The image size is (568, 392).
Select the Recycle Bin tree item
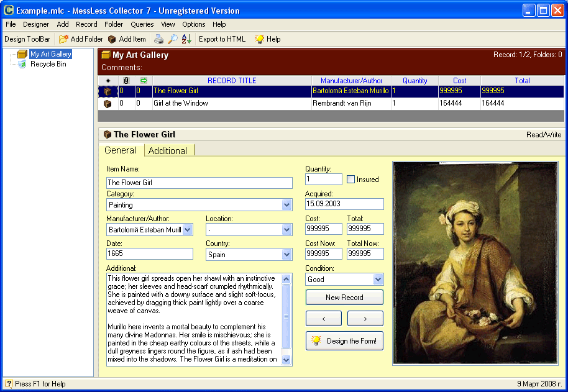coord(48,64)
